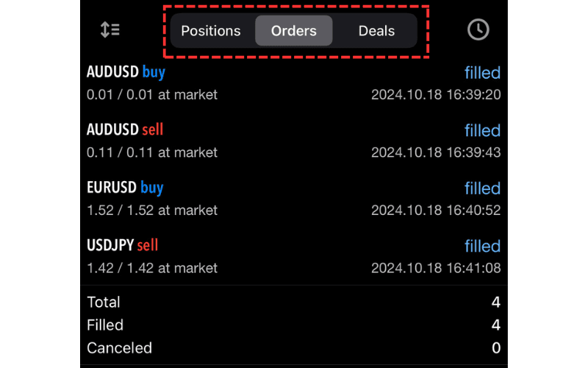Open the history period clock icon
588x368 pixels.
pyautogui.click(x=478, y=30)
